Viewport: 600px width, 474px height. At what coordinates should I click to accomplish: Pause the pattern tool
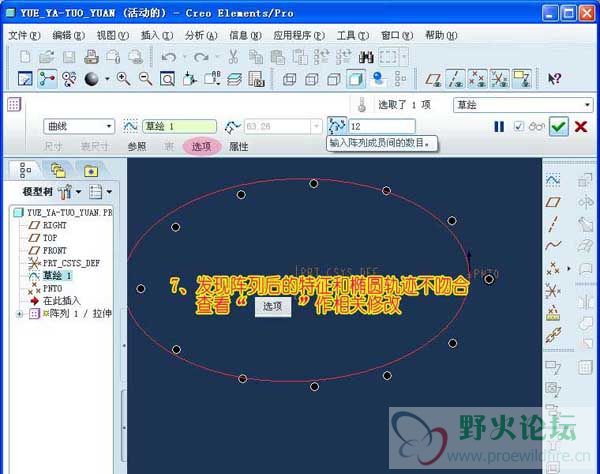[x=499, y=127]
